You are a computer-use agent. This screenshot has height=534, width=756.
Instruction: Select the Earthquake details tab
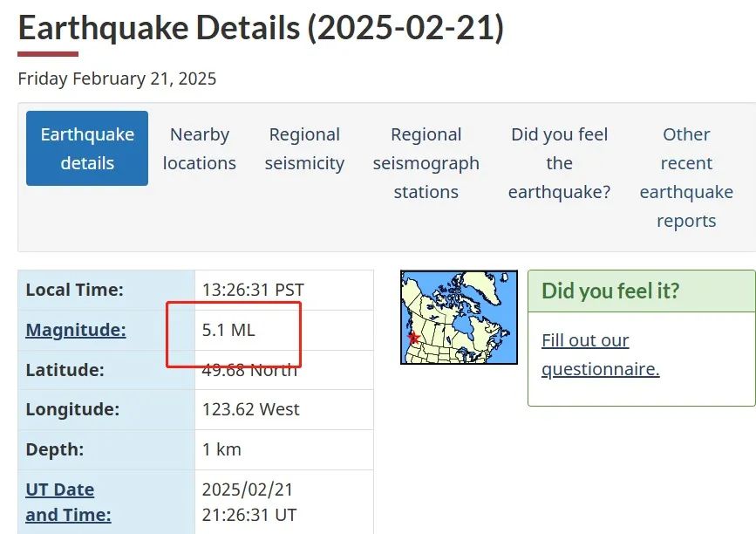(87, 148)
